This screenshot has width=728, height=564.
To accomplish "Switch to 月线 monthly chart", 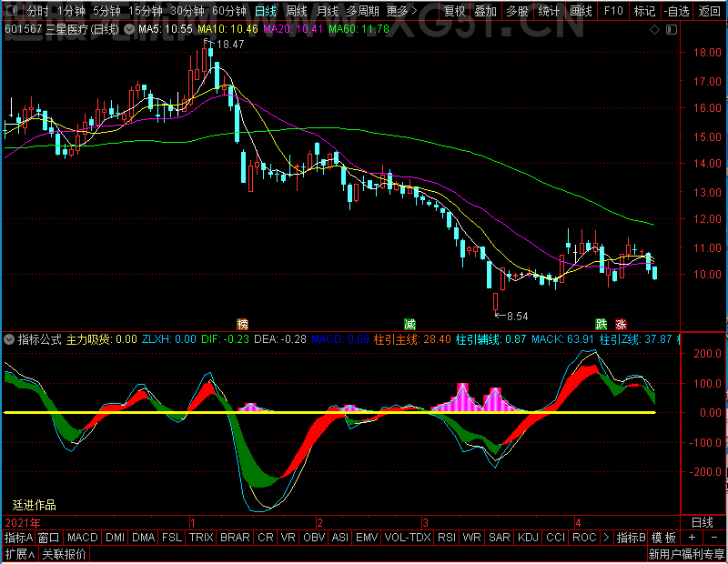I will [327, 11].
